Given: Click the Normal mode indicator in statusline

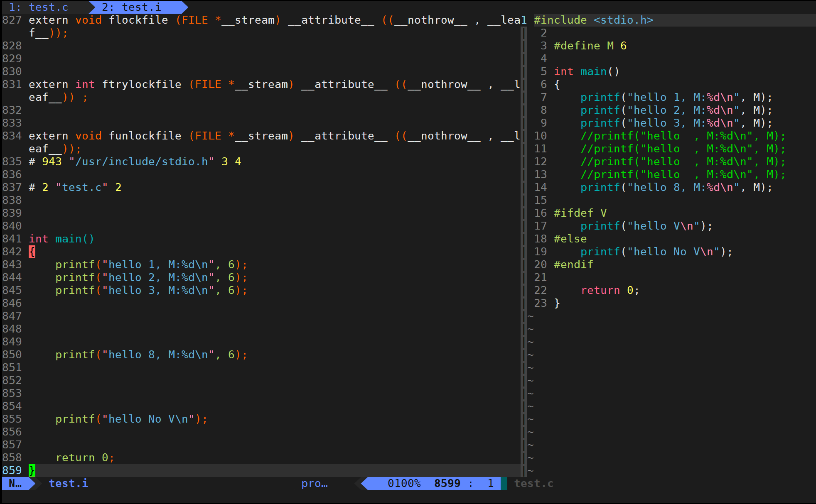Looking at the screenshot, I should click(15, 483).
